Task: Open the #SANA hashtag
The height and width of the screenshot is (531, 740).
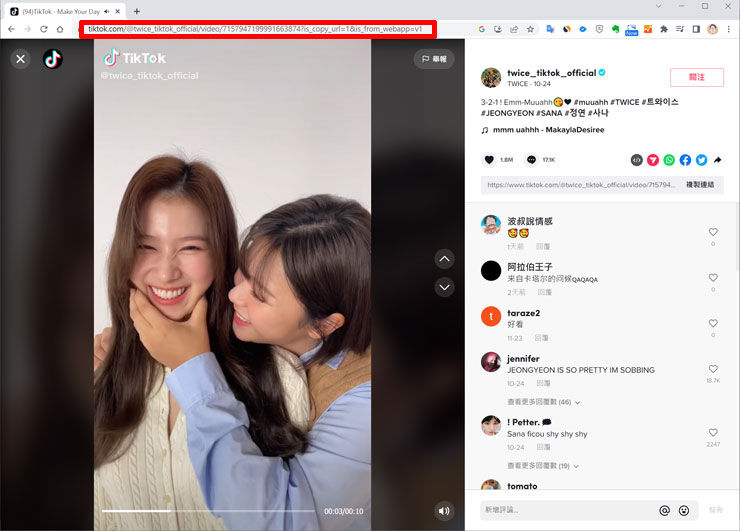Action: (x=549, y=113)
